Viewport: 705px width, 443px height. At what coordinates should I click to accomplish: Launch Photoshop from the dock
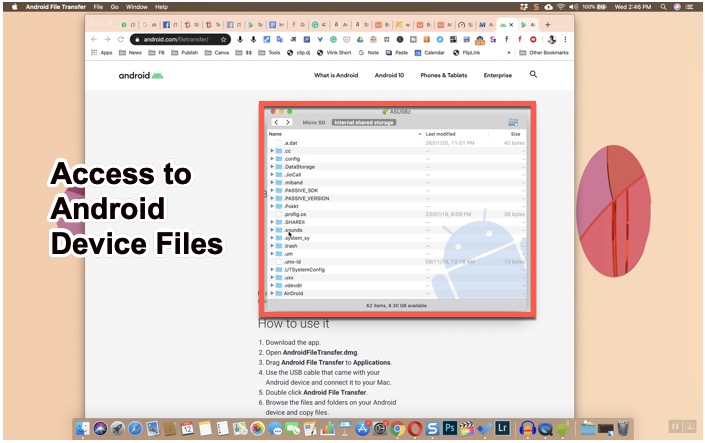[x=450, y=428]
